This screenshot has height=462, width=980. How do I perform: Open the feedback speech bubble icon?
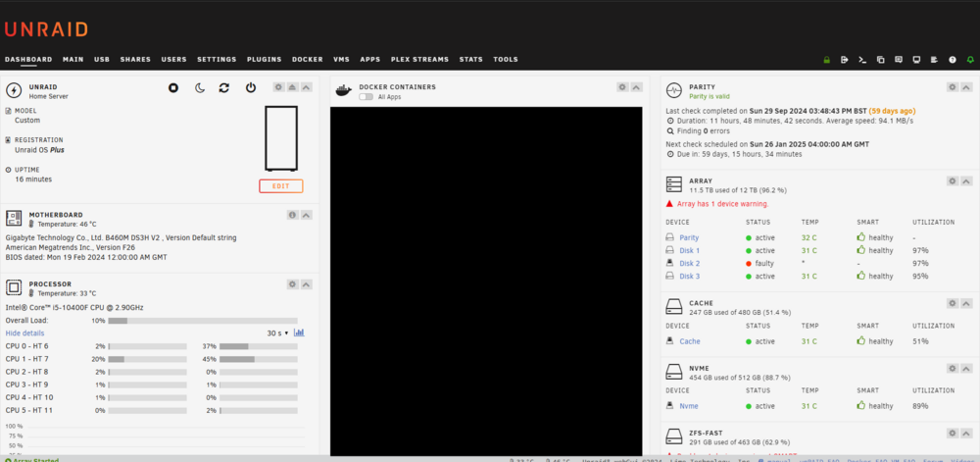pyautogui.click(x=898, y=60)
